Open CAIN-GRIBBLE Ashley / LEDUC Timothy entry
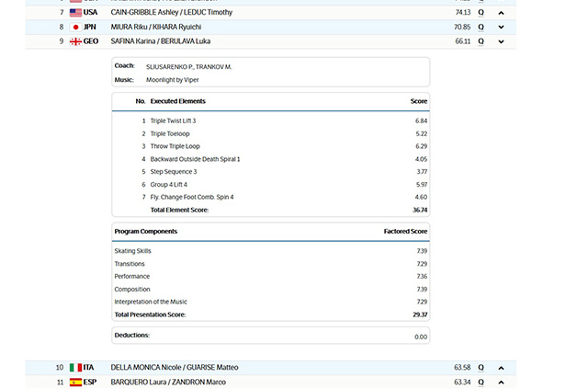This screenshot has width=588, height=389. tap(171, 13)
